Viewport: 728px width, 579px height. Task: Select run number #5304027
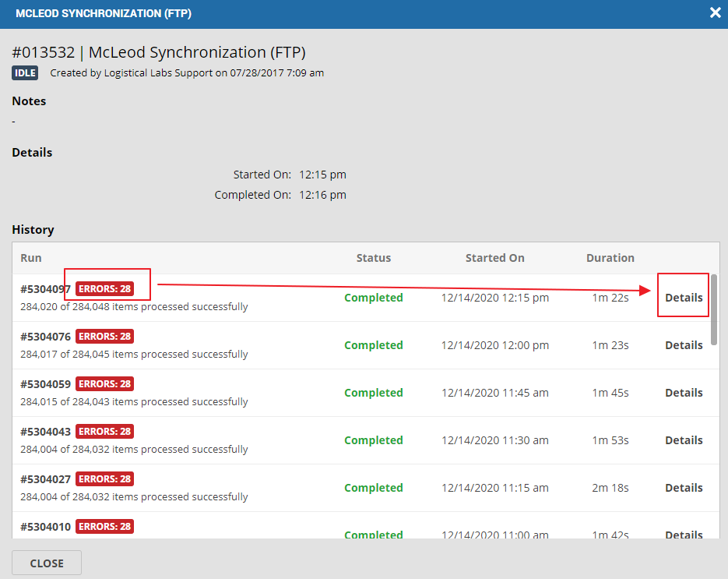pos(45,479)
